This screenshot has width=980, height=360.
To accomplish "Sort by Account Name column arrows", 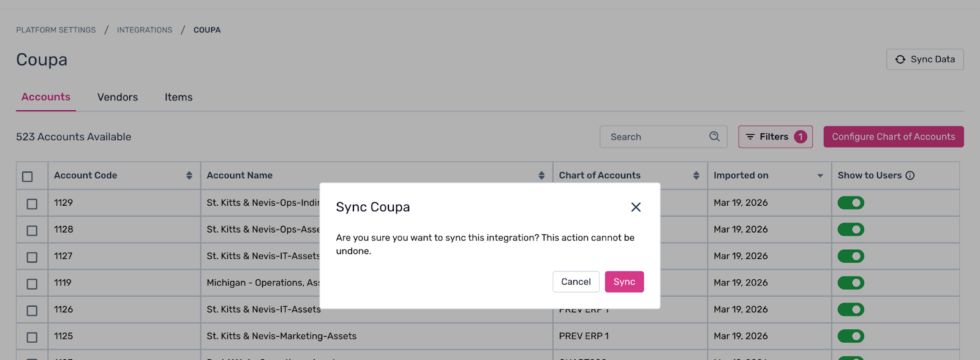I will tap(541, 176).
